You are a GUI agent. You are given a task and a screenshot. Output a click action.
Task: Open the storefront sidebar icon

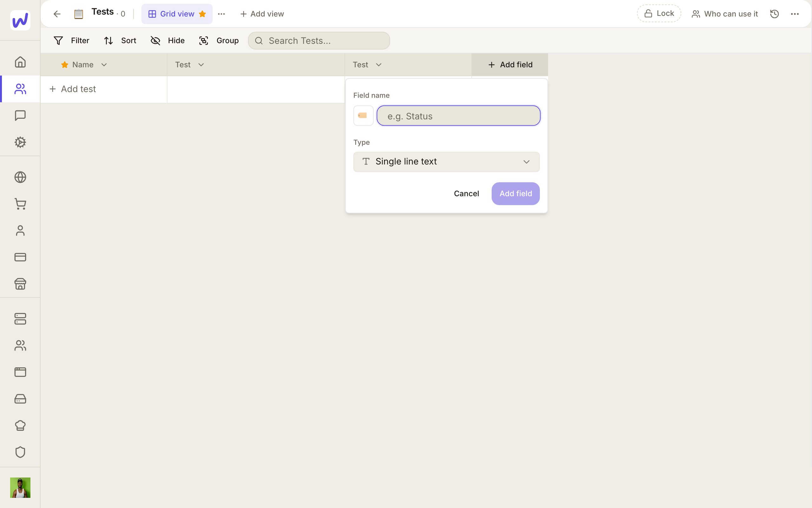20,284
